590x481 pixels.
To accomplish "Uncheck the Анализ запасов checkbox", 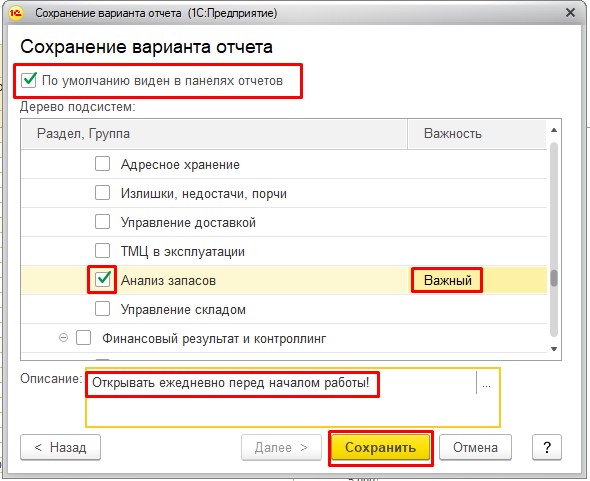I will coord(102,280).
